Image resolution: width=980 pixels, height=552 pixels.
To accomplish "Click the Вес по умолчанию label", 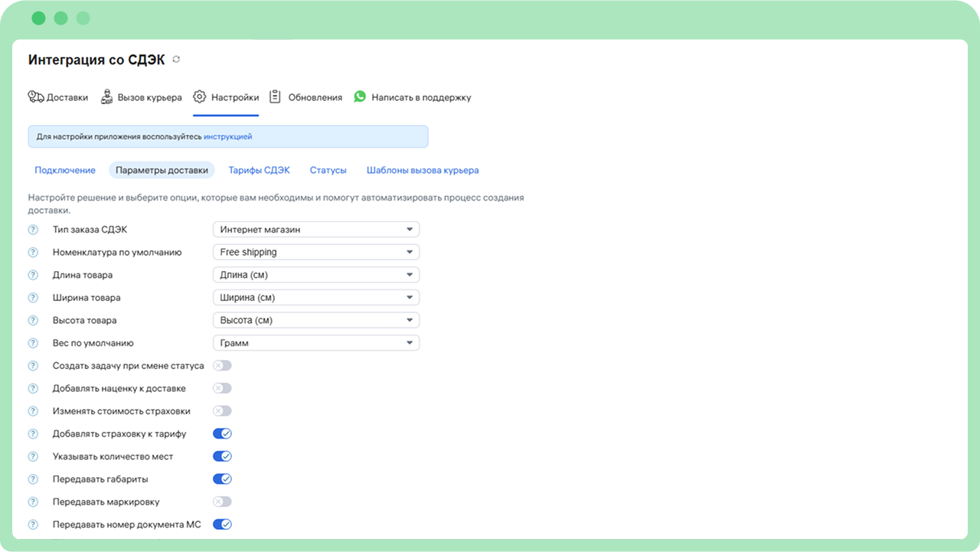I will 93,343.
